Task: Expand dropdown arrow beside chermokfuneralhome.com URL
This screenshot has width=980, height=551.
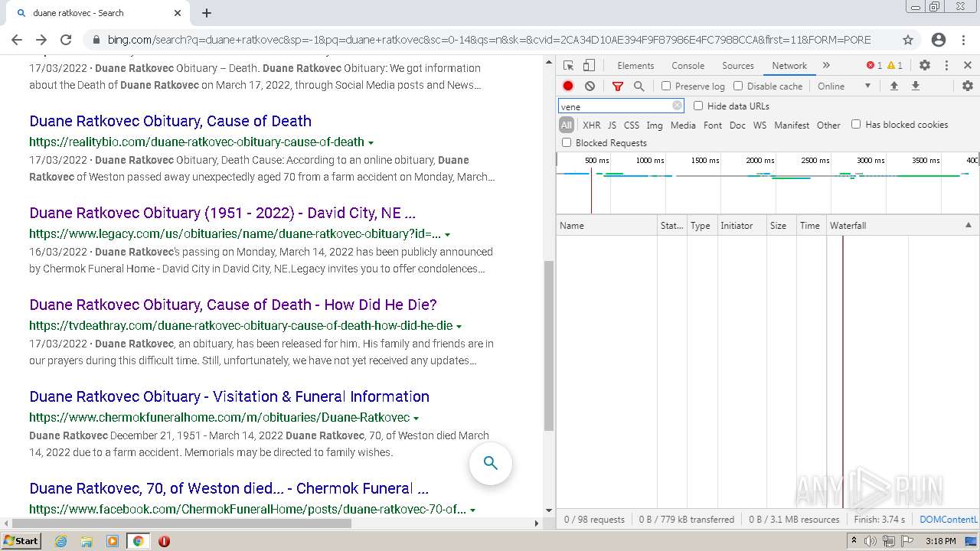Action: tap(416, 419)
